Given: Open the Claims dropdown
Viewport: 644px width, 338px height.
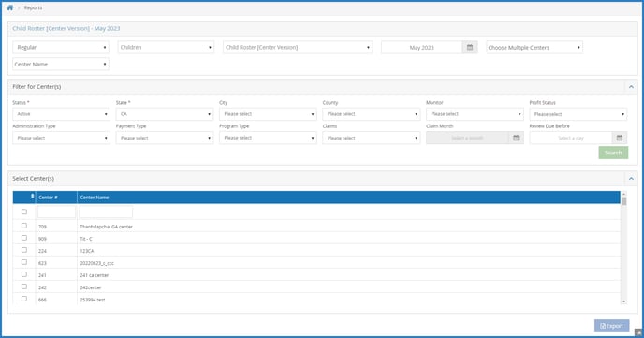Looking at the screenshot, I should click(372, 138).
